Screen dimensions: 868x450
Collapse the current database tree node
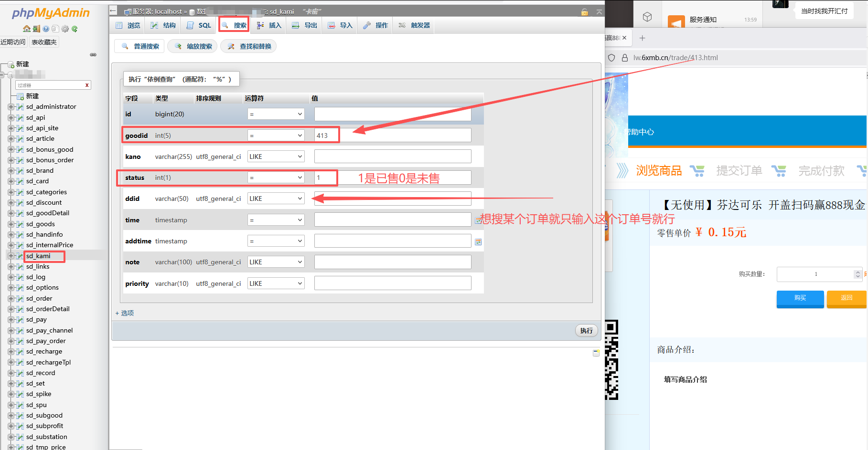[x=3, y=74]
